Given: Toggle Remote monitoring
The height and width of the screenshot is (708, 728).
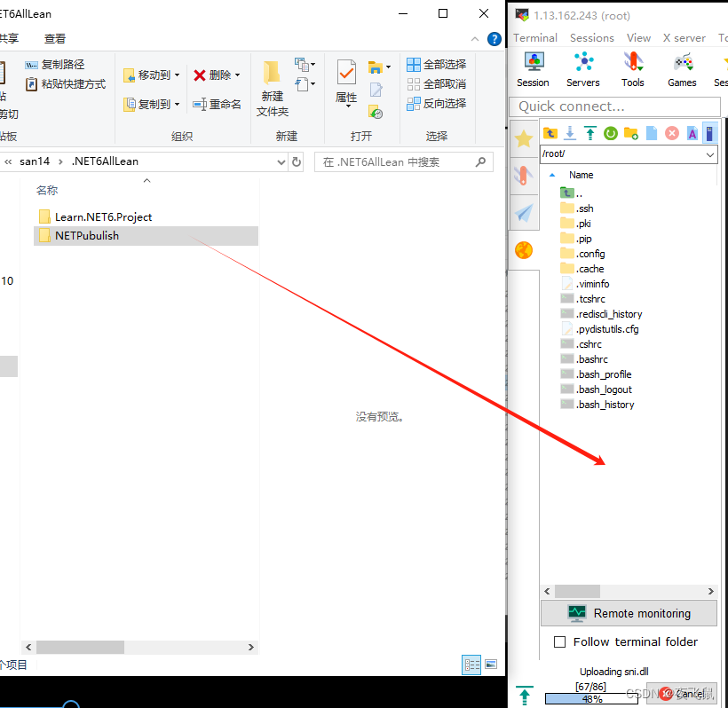Looking at the screenshot, I should coord(629,613).
